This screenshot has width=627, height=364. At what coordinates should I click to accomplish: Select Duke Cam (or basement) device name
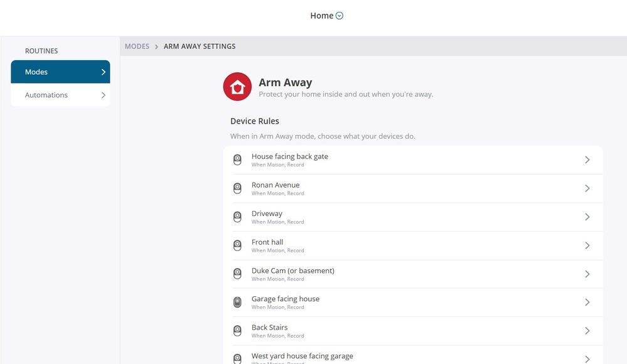tap(292, 270)
